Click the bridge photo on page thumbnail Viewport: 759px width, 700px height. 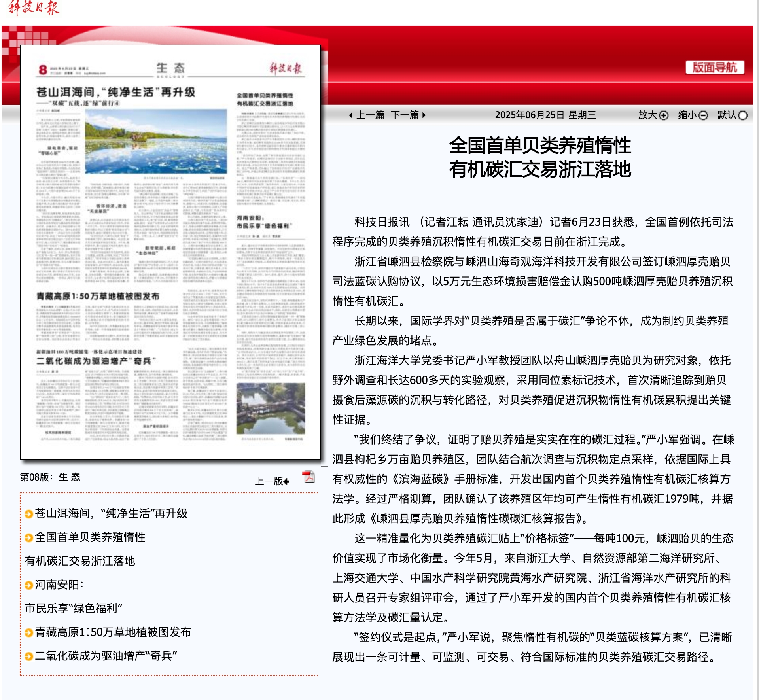271,409
